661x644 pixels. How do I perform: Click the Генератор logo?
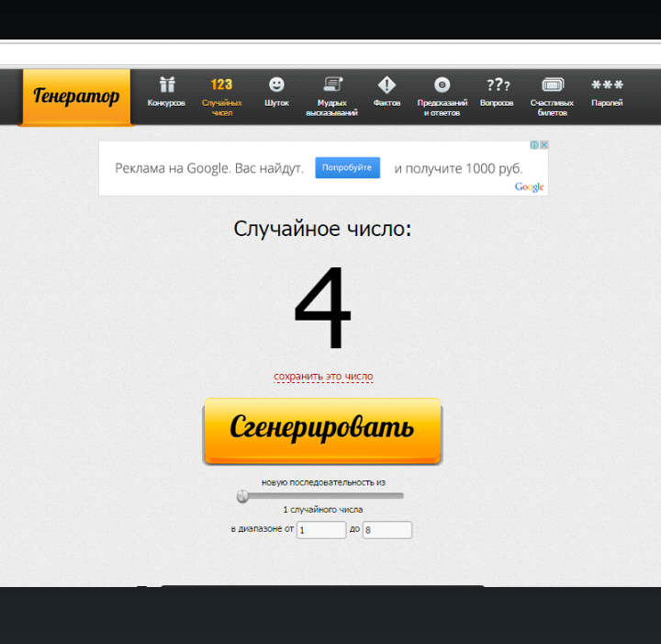point(76,96)
